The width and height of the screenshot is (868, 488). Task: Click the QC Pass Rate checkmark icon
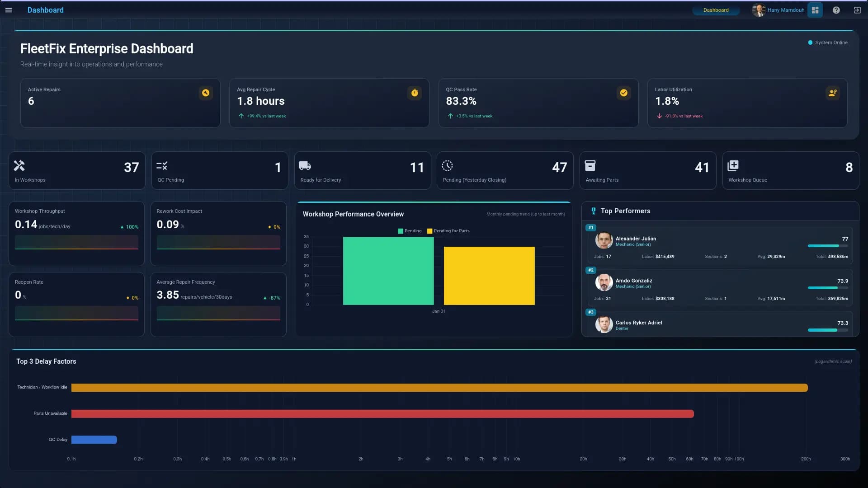click(623, 93)
